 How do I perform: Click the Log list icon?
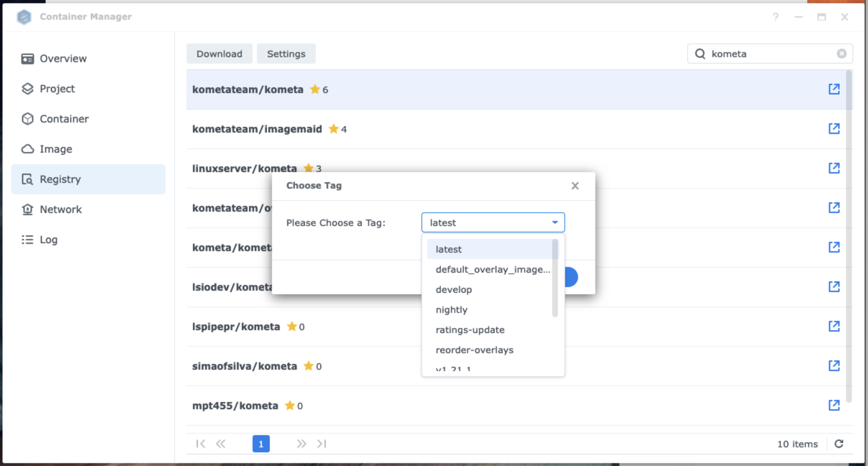coord(27,240)
